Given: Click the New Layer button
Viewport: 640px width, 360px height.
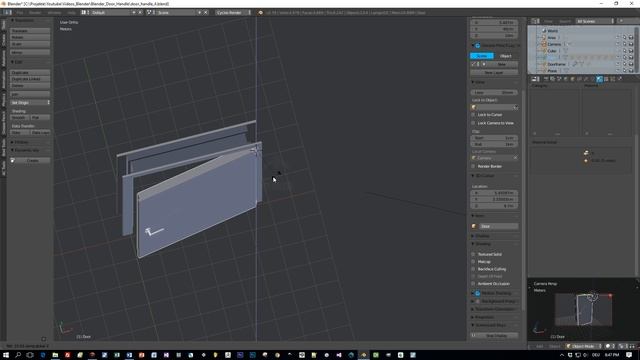Looking at the screenshot, I should point(494,73).
